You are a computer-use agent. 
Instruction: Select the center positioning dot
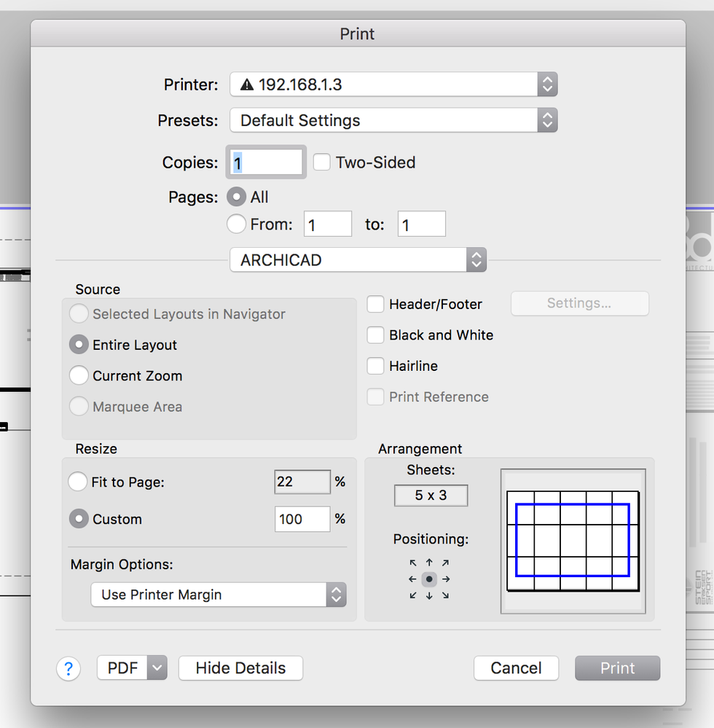pyautogui.click(x=429, y=579)
